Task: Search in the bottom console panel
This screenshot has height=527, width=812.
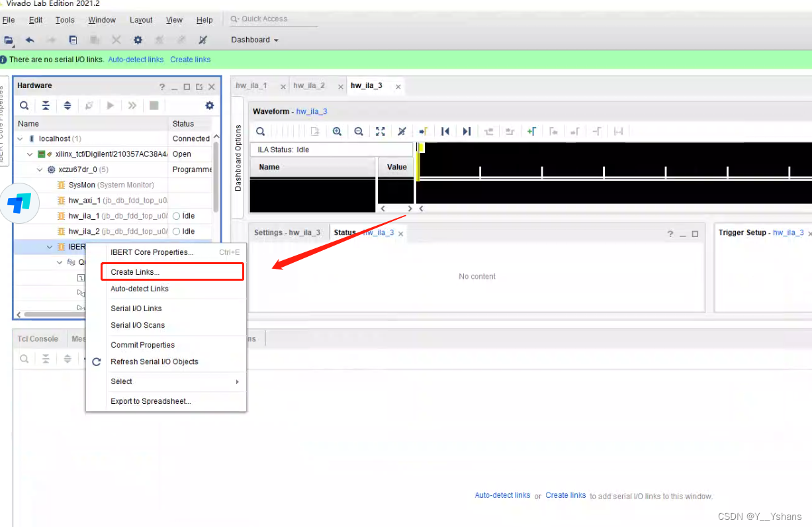Action: [x=24, y=359]
